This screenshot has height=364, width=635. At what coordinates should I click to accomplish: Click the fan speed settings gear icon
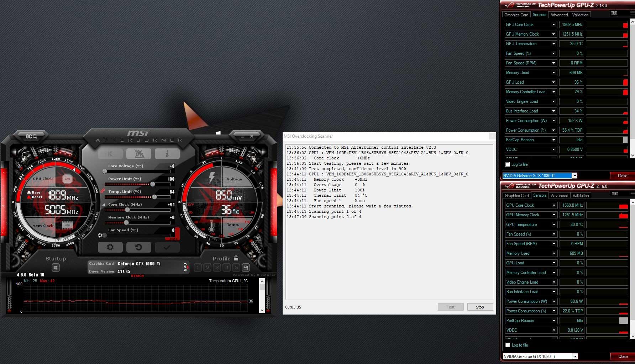point(100,236)
